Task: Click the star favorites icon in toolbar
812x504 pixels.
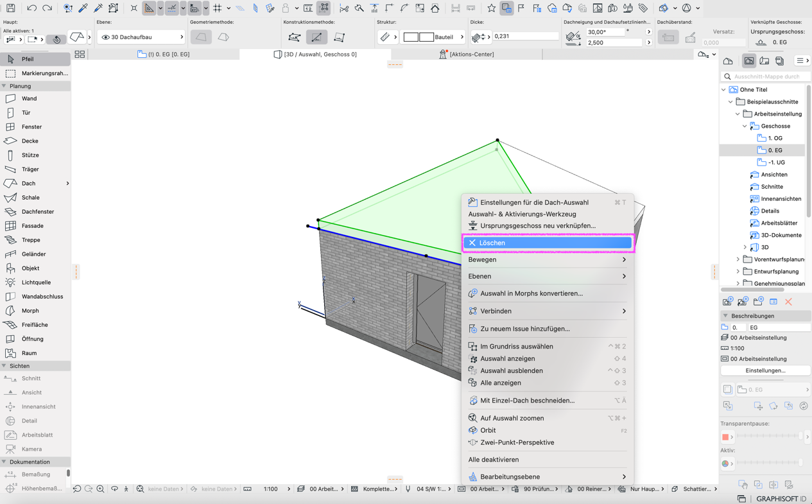Action: pyautogui.click(x=491, y=8)
